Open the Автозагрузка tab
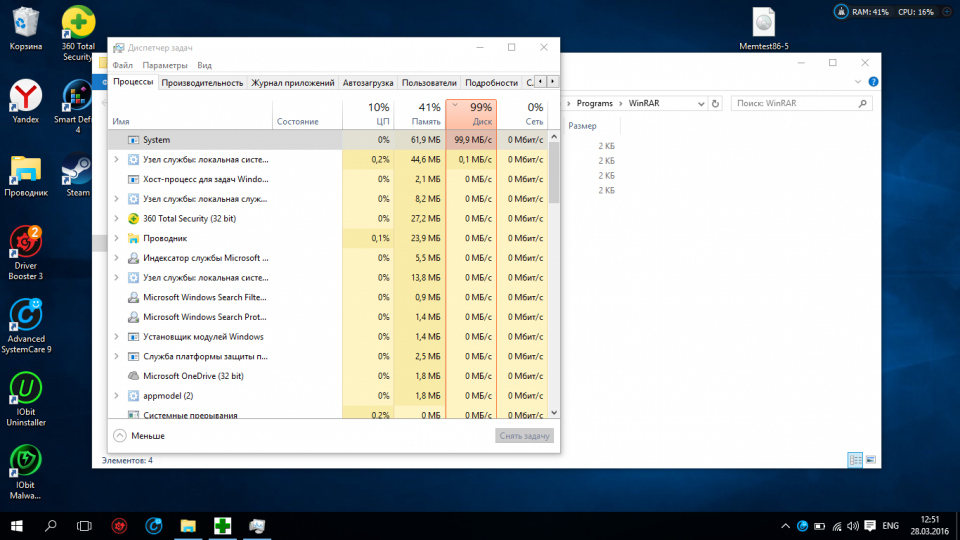Viewport: 960px width, 540px height. click(x=369, y=83)
